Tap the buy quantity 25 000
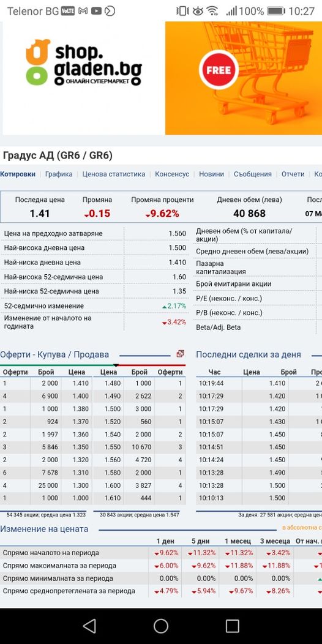This screenshot has height=644, width=322. click(x=48, y=485)
